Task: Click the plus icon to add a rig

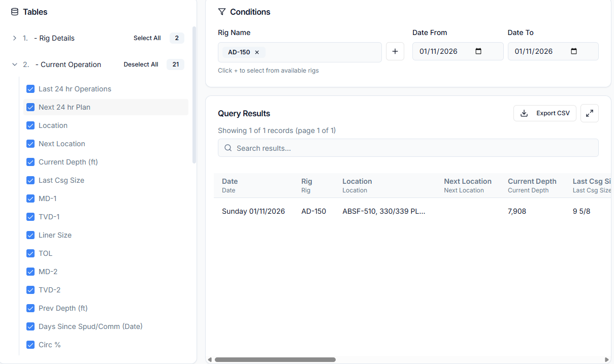Action: 395,52
